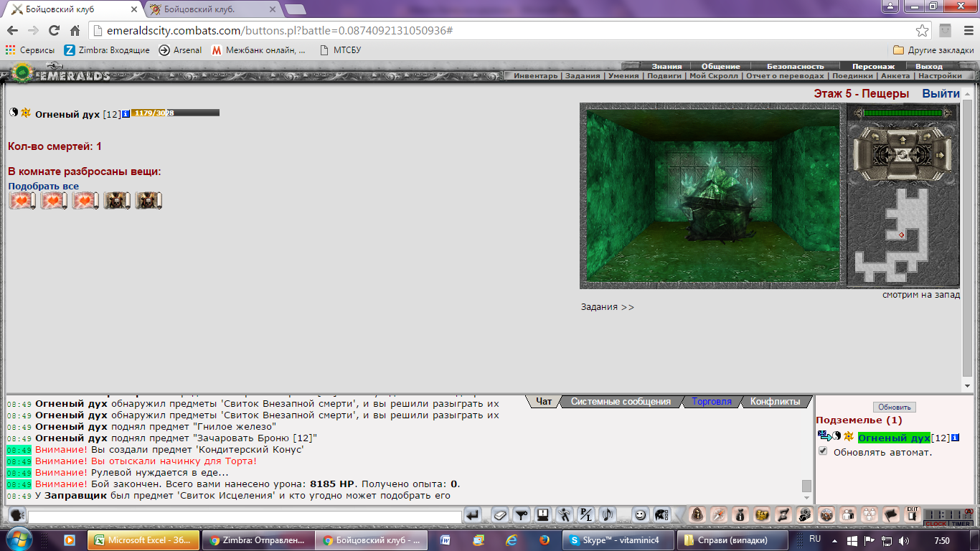Click RU language indicator in taskbar
Viewport: 980px width, 551px height.
(814, 539)
